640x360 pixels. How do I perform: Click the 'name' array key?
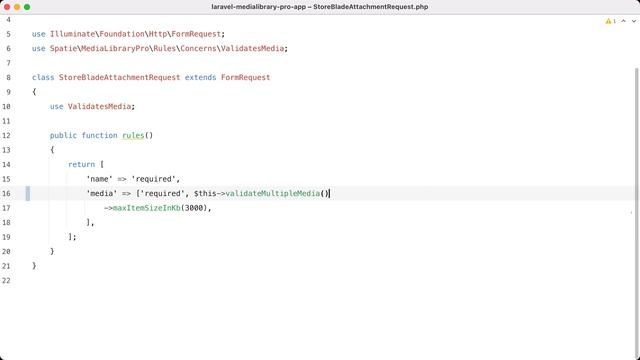click(99, 179)
